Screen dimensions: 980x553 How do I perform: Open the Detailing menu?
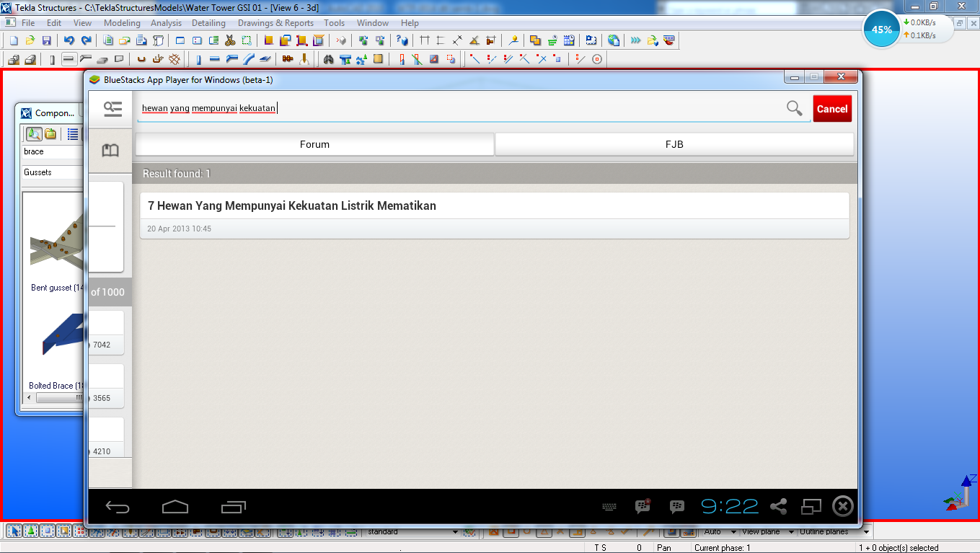[208, 23]
